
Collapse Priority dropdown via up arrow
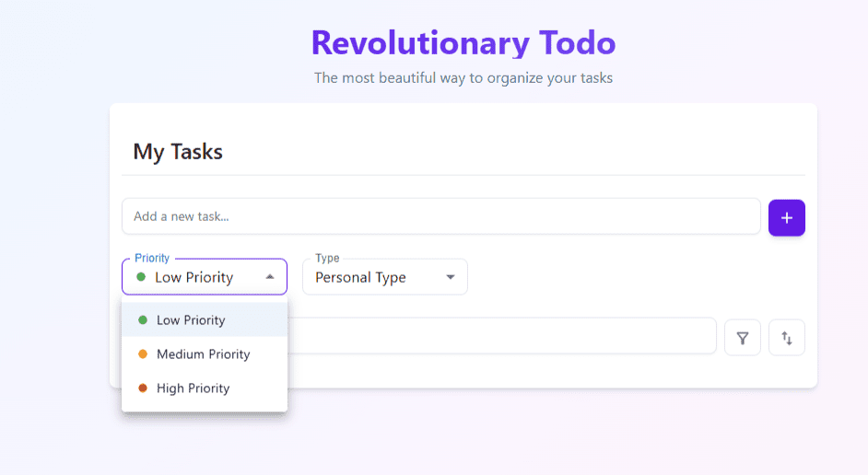click(270, 276)
